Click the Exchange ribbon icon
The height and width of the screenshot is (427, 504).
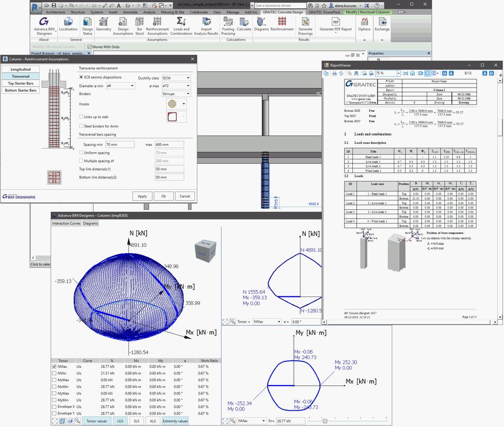(382, 22)
